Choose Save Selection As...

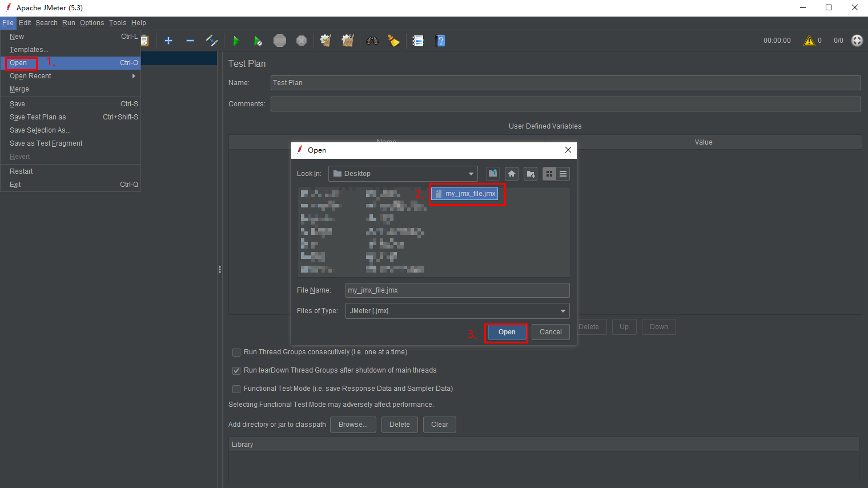click(x=71, y=130)
